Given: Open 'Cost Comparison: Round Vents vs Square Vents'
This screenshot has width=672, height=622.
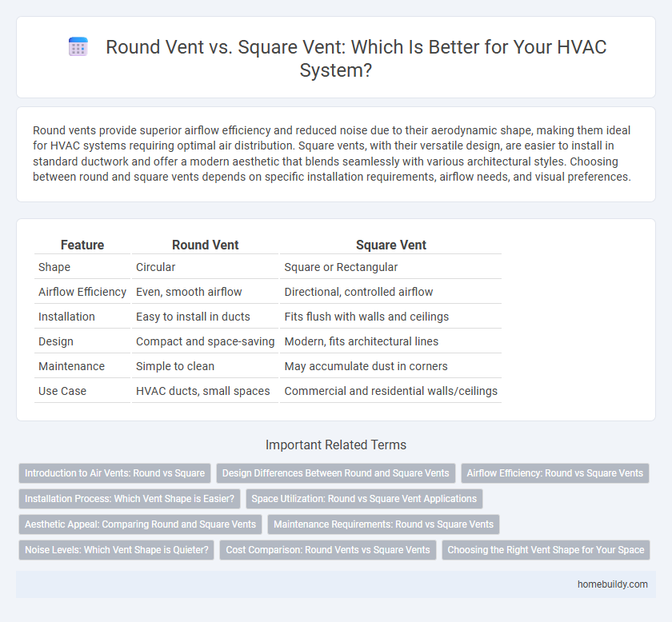Looking at the screenshot, I should [328, 550].
